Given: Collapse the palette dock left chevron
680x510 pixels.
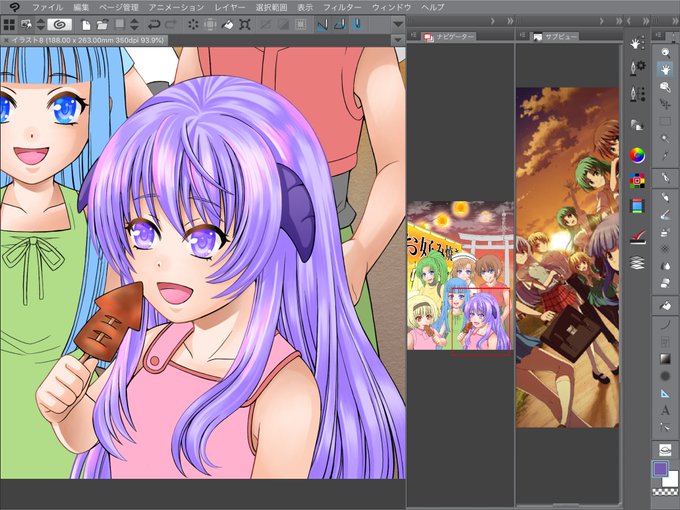Looking at the screenshot, I should (629, 21).
